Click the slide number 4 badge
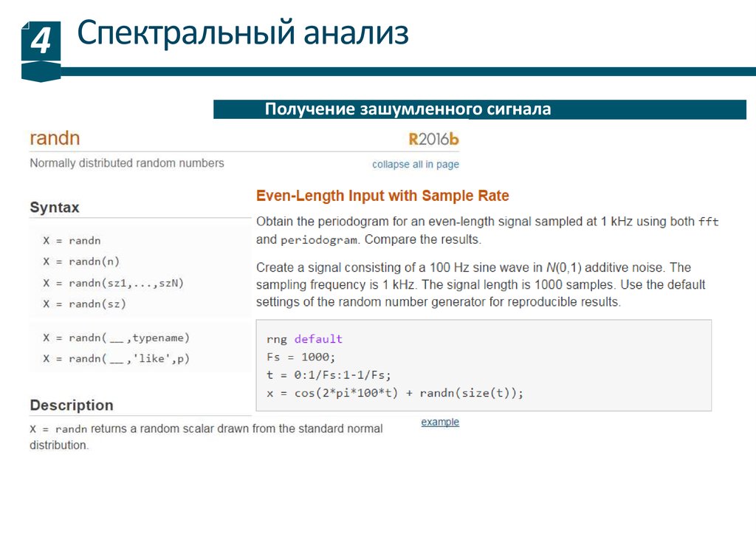756x534 pixels. pos(40,42)
